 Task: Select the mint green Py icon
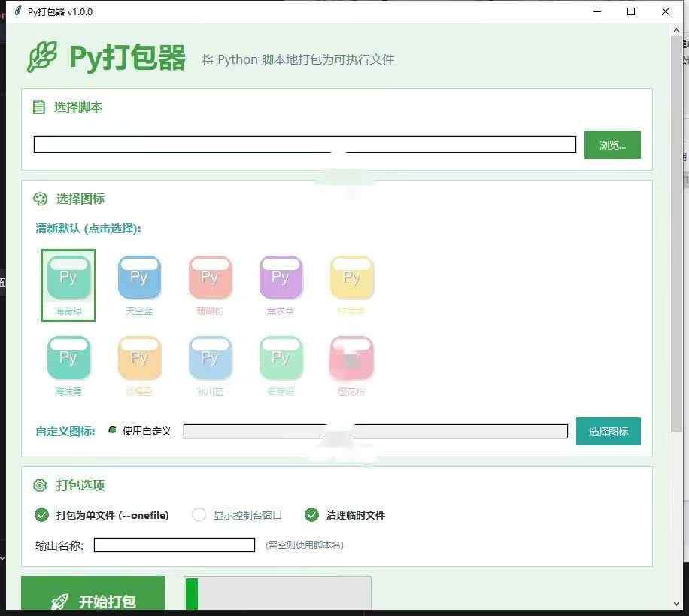coord(68,285)
